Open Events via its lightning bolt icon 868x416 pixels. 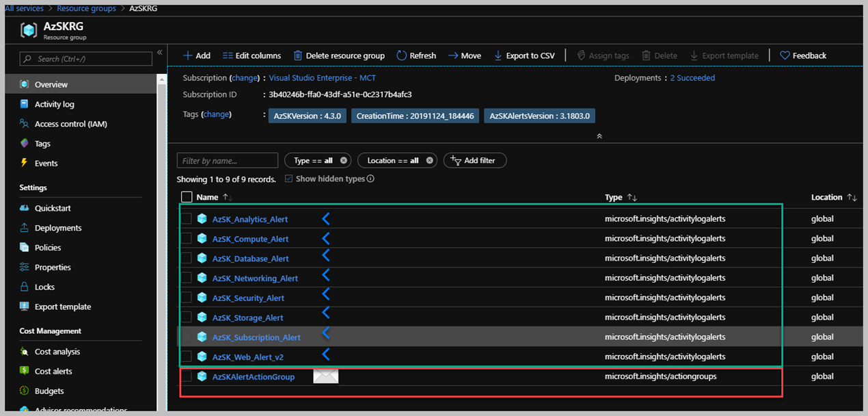point(25,164)
